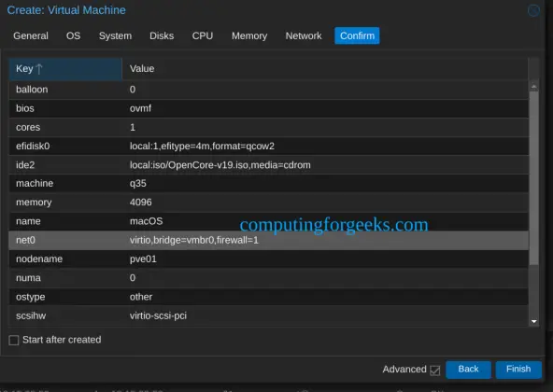
Task: Click the Back button
Action: click(468, 369)
